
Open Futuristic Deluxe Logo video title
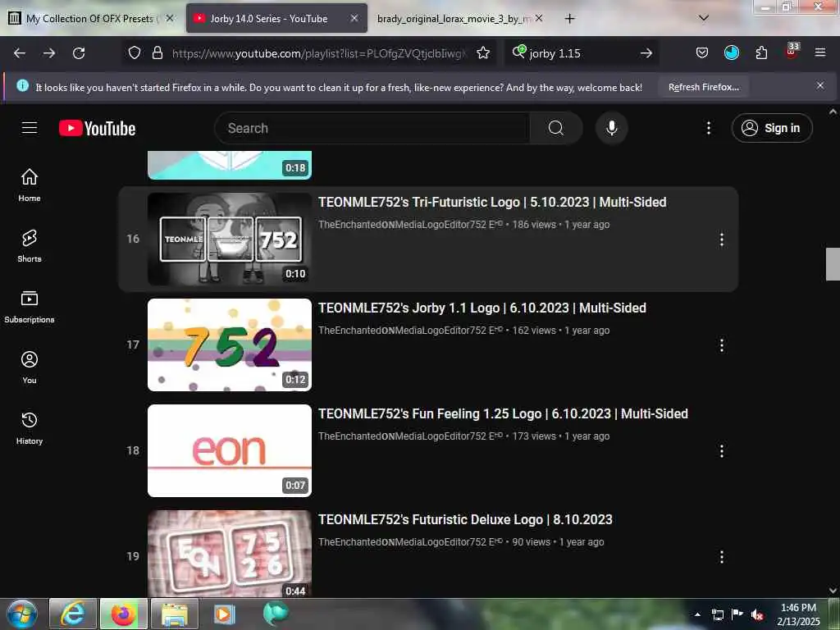click(x=465, y=519)
